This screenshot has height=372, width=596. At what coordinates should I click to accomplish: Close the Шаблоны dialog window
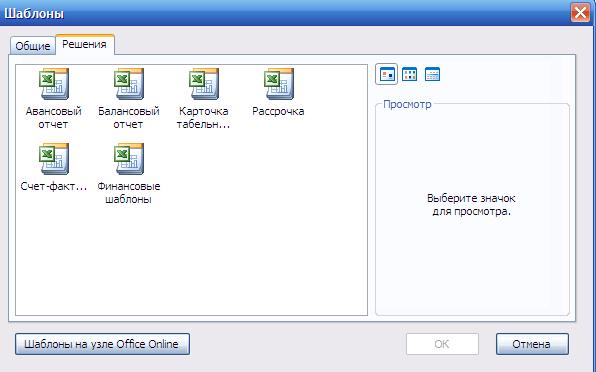pos(580,13)
